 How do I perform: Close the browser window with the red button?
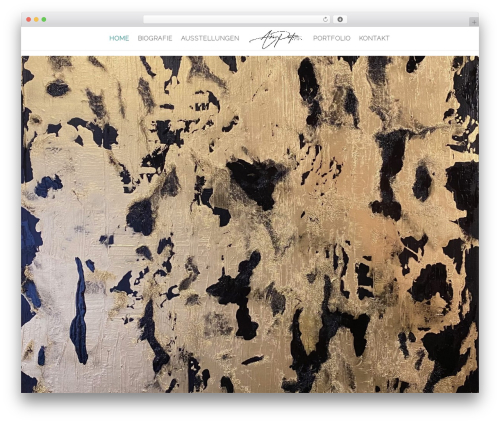pos(29,20)
